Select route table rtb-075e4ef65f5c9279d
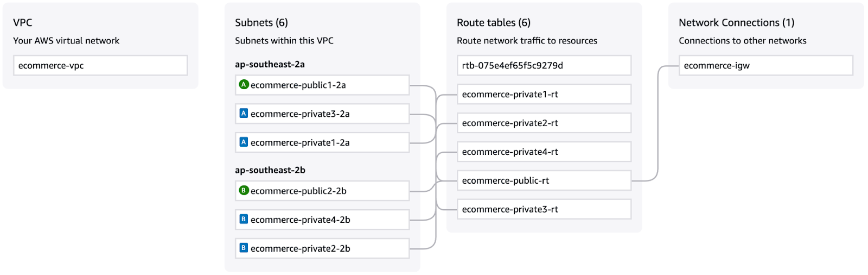868x275 pixels. (x=544, y=66)
